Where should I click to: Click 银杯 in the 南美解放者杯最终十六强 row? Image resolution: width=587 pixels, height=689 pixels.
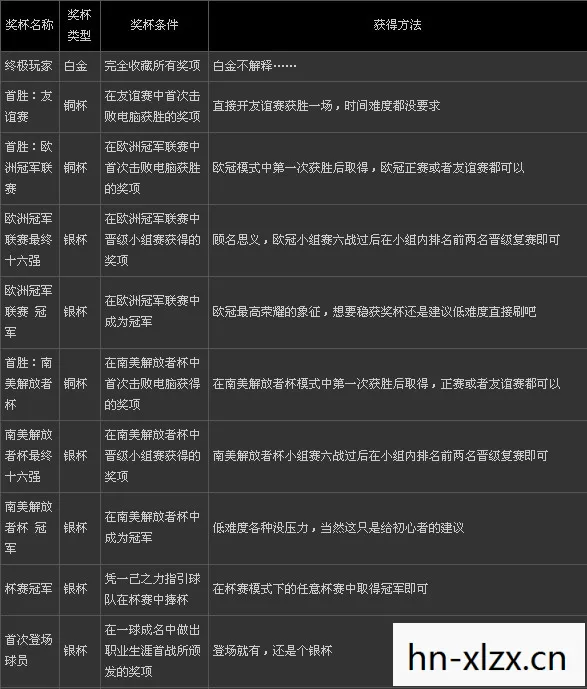(x=76, y=456)
